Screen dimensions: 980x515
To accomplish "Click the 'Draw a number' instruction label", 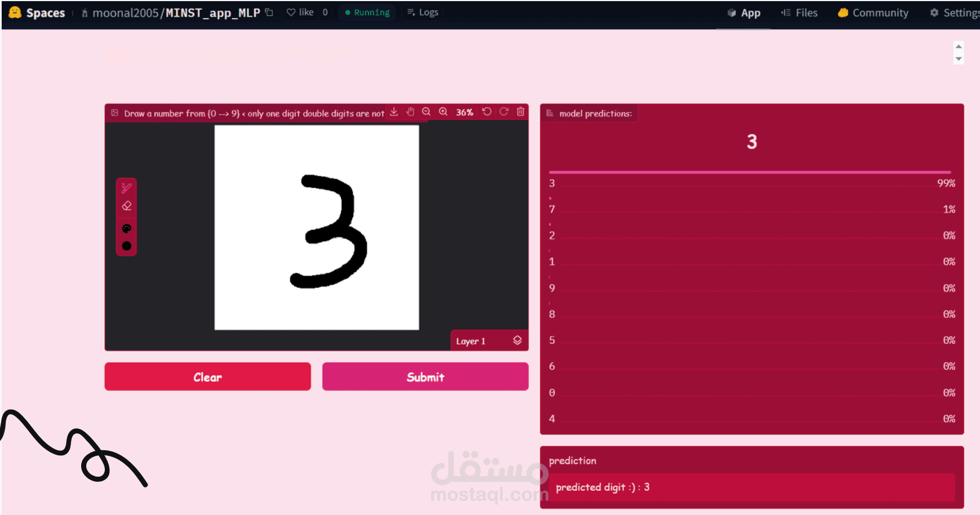I will coord(254,113).
